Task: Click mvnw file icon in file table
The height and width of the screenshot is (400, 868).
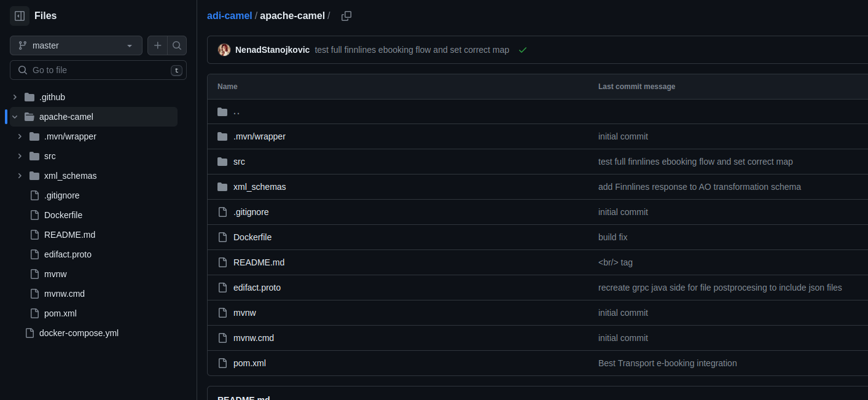Action: point(222,313)
